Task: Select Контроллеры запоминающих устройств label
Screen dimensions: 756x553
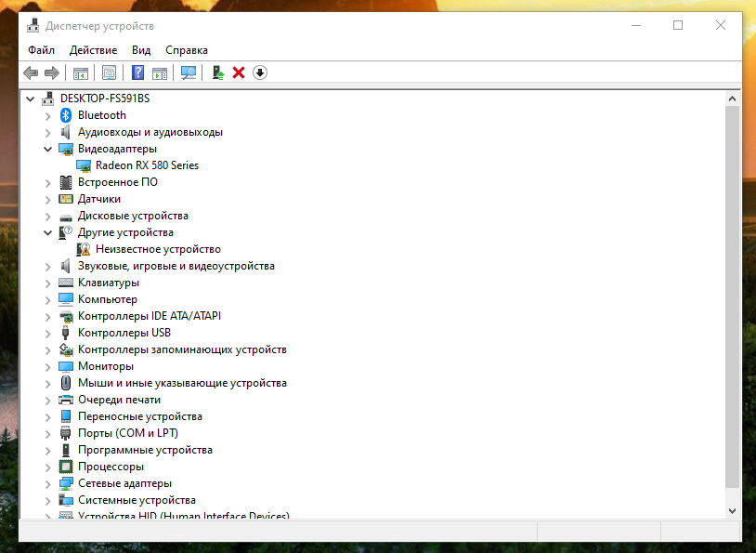Action: pyautogui.click(x=182, y=349)
